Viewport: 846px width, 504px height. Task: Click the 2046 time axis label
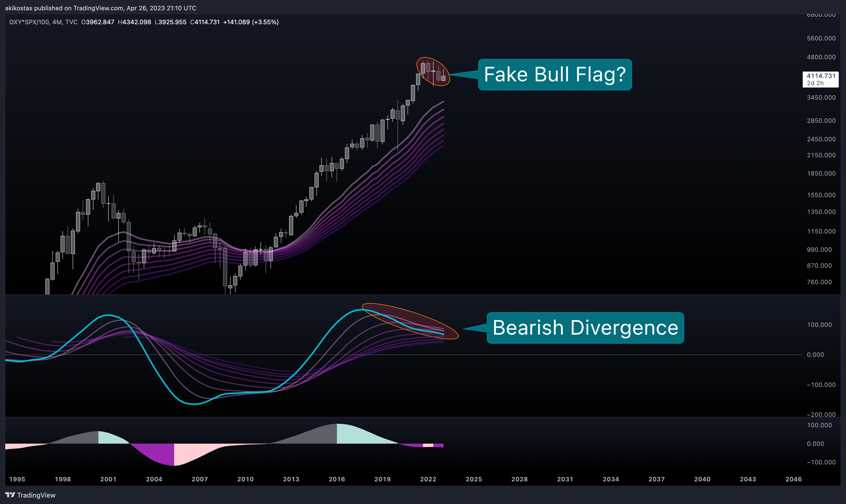coord(794,479)
